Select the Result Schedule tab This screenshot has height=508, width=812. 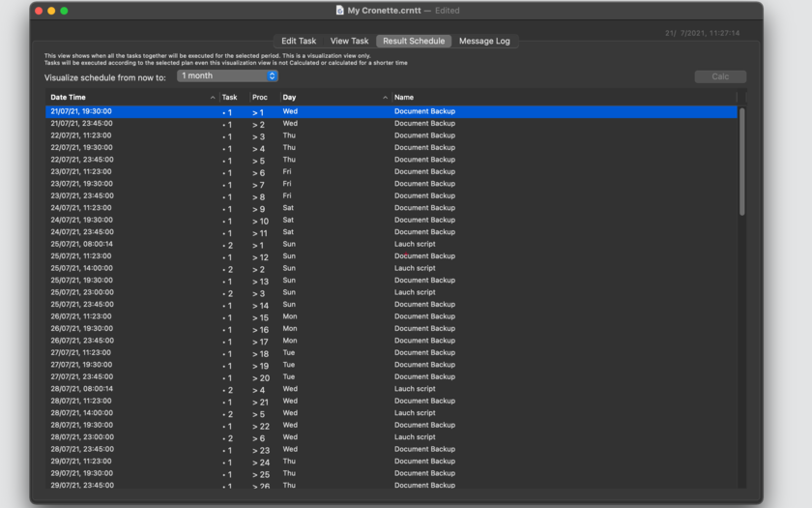point(414,41)
